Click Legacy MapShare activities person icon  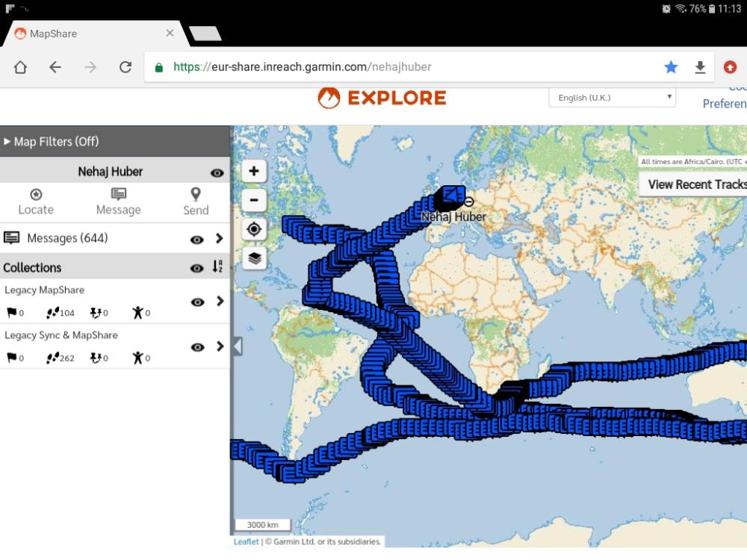pos(137,312)
